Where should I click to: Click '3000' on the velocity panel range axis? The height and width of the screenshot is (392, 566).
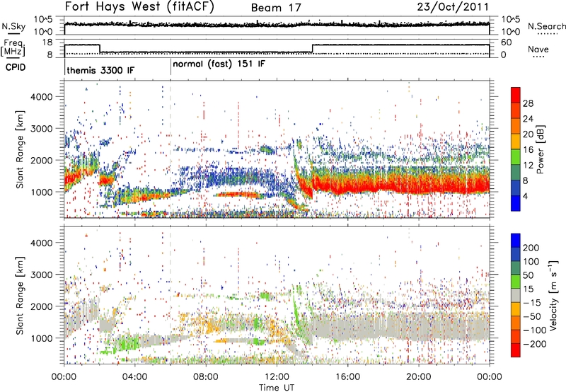(41, 275)
